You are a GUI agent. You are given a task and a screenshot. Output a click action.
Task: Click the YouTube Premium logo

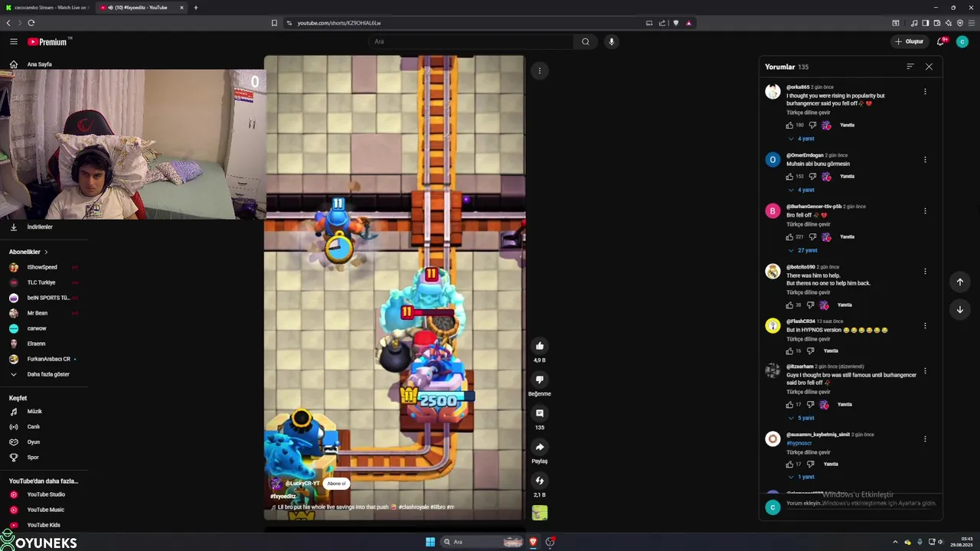(49, 41)
